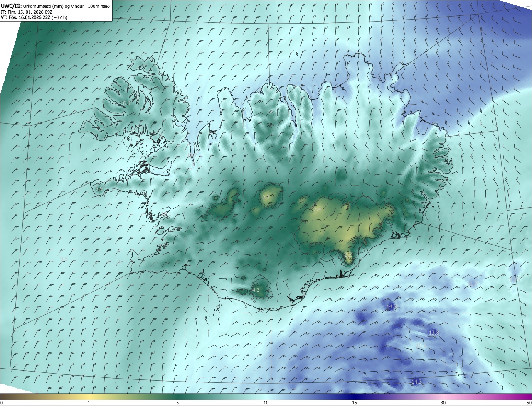Click the 6.1 value over the Westfjords
Image resolution: width=532 pixels, height=406 pixels.
126,103
